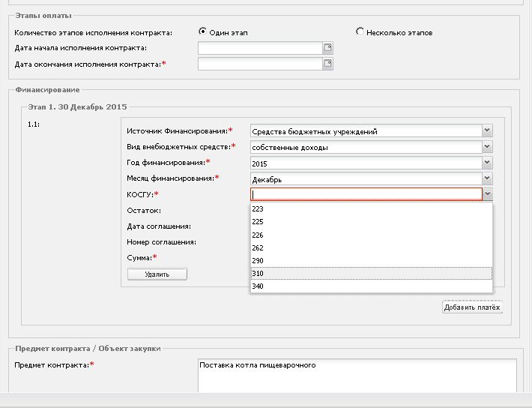Viewport: 532px width, 408px height.
Task: Focus the Дата начала исполнения контракта field
Action: 260,48
